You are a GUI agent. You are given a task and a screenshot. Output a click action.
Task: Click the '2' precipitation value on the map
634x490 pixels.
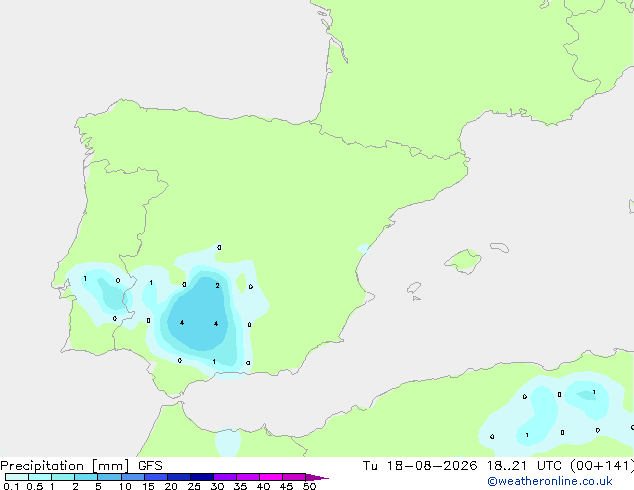click(x=218, y=286)
